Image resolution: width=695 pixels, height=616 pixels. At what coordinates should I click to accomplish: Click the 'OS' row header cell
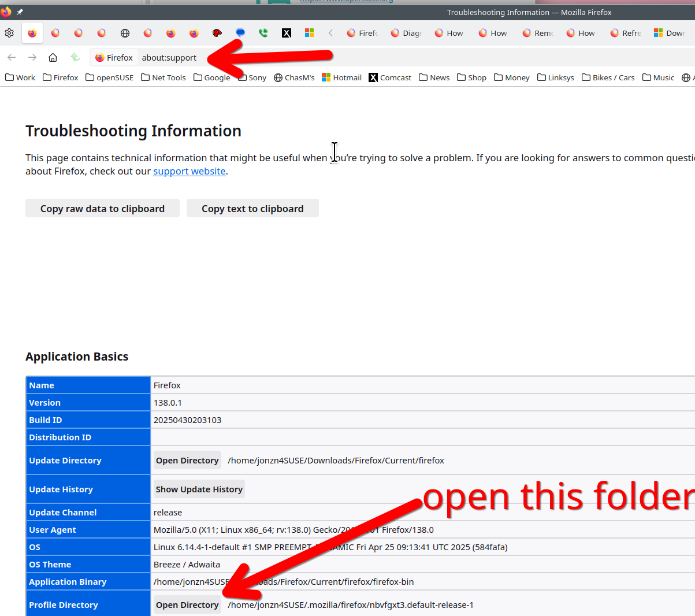[88, 547]
